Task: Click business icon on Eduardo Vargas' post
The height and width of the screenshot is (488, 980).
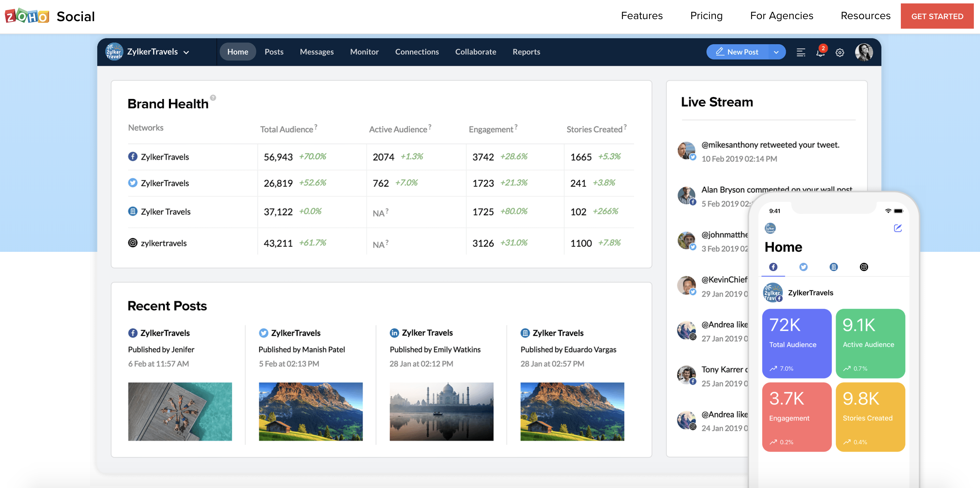Action: click(525, 333)
